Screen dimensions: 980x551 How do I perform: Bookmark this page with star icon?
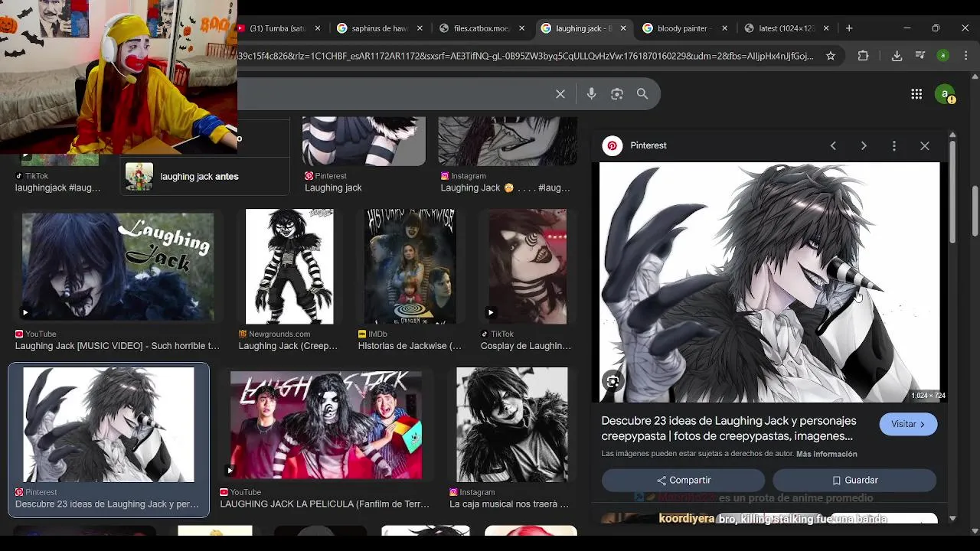(x=831, y=56)
